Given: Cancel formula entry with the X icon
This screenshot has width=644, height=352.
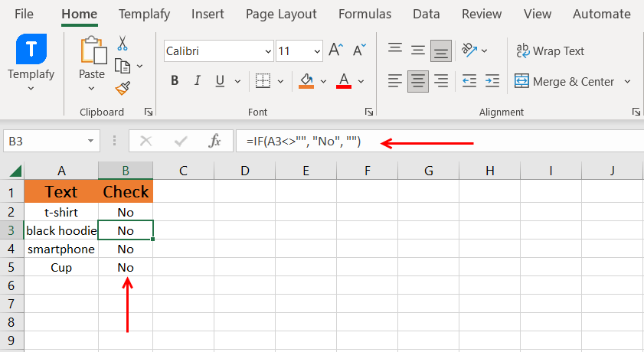Looking at the screenshot, I should [x=145, y=141].
